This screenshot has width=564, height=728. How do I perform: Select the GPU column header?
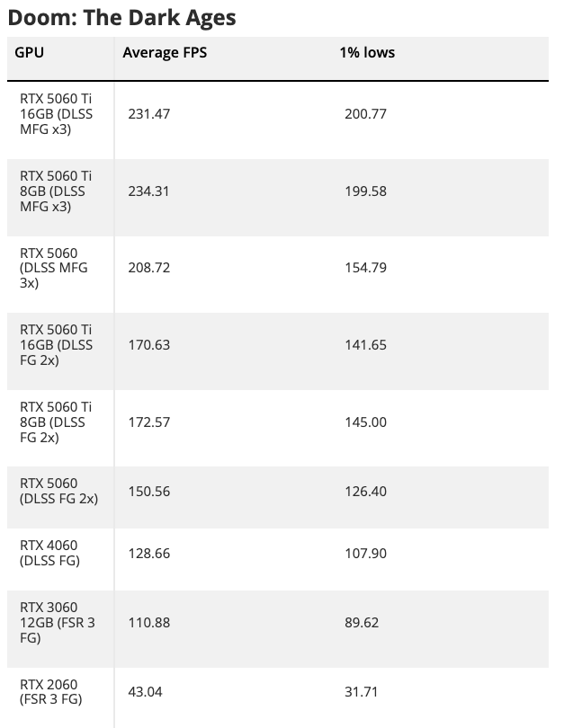tap(29, 52)
